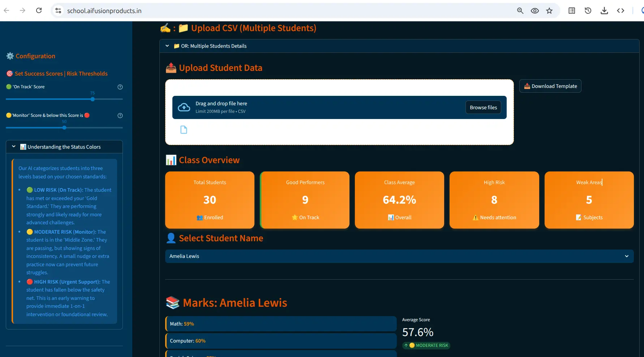Click the Good Performers card value 9
Viewport: 644px width, 357px height.
point(305,200)
